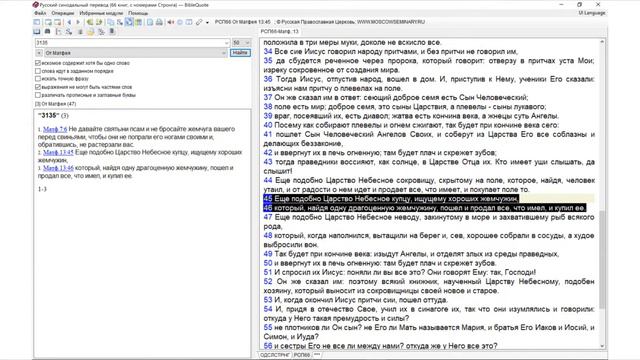Switch to the ОДСЛСТРНГ bottom tab
The width and height of the screenshot is (640, 360).
[x=275, y=355]
